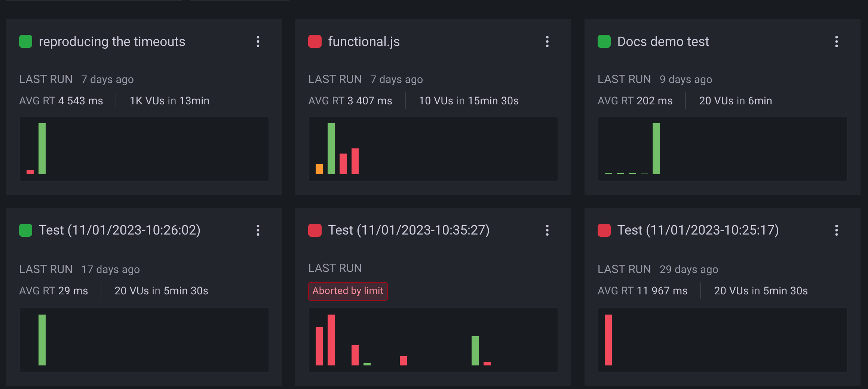
Task: Open the kebab menu on reproducing the timeouts card
Action: point(258,42)
